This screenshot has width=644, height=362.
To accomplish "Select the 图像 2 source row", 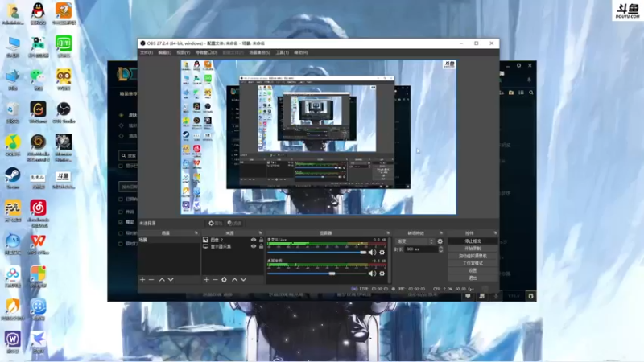I will [x=233, y=240].
